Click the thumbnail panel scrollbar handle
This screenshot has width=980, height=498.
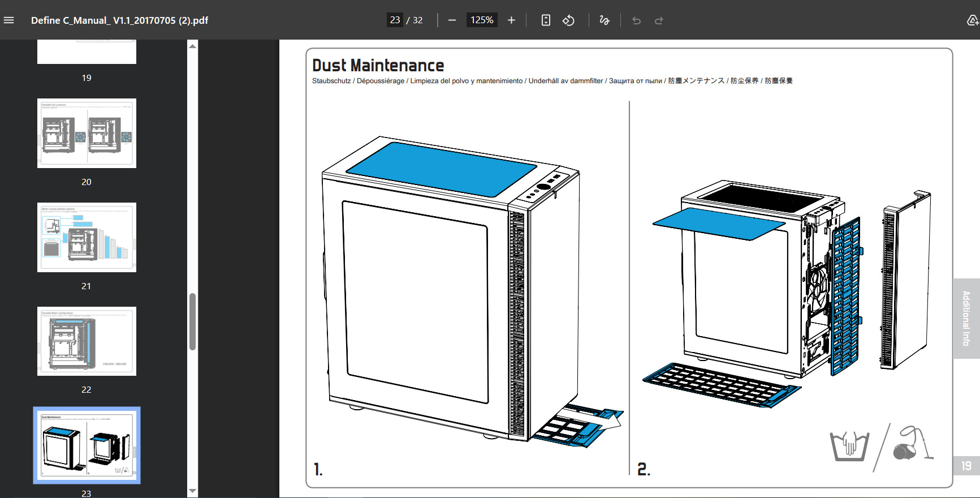pos(193,321)
